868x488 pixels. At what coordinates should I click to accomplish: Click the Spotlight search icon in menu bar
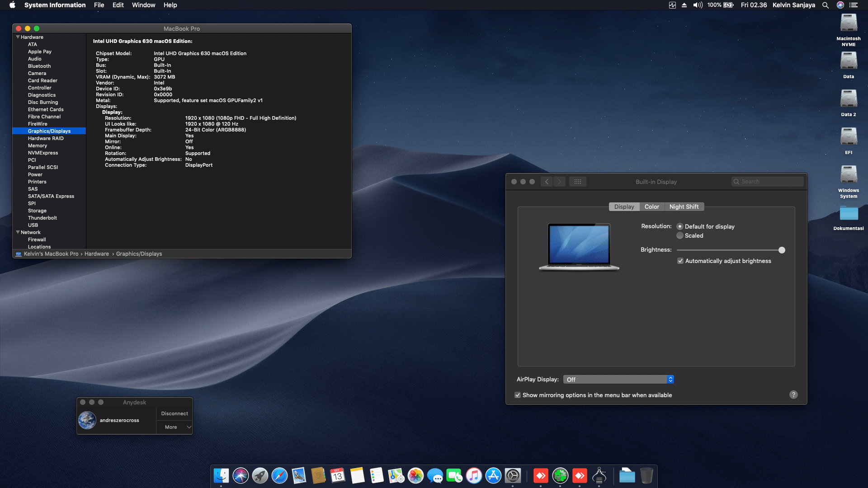[x=825, y=5]
